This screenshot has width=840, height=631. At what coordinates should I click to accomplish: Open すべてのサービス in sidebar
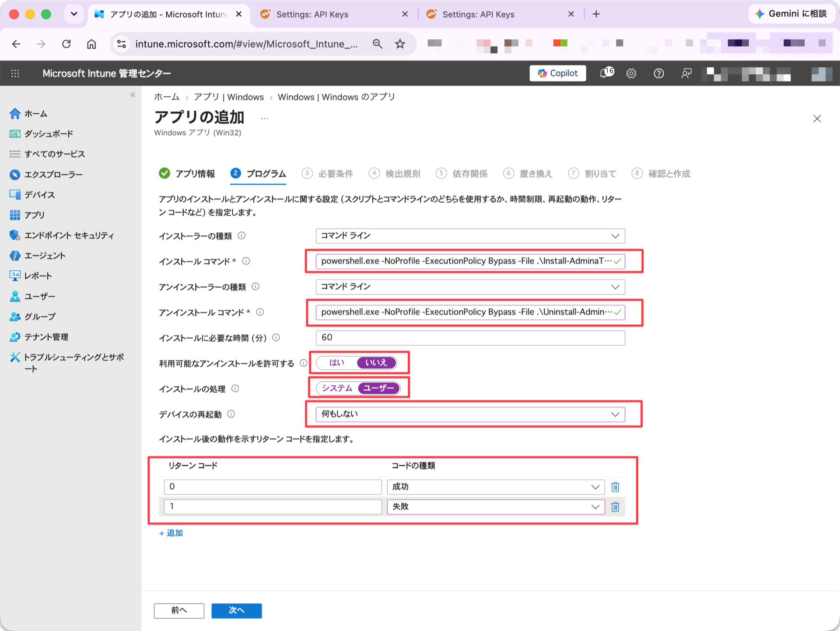(x=47, y=154)
